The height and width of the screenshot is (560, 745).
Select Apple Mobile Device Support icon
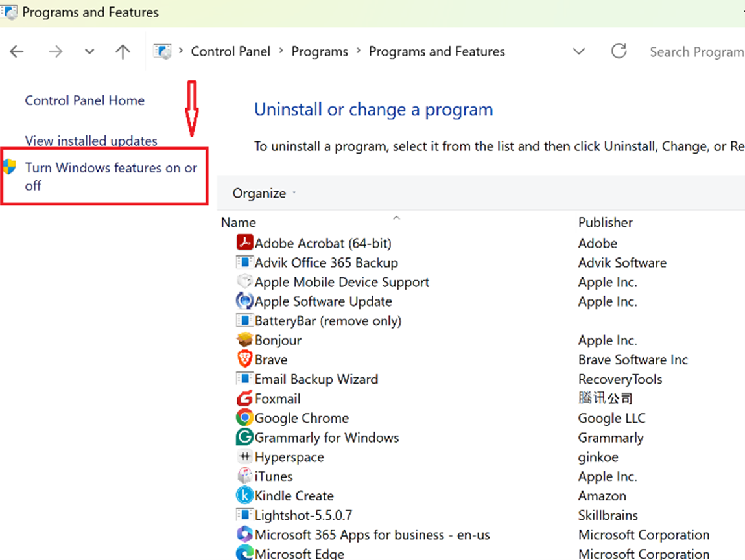(x=244, y=281)
